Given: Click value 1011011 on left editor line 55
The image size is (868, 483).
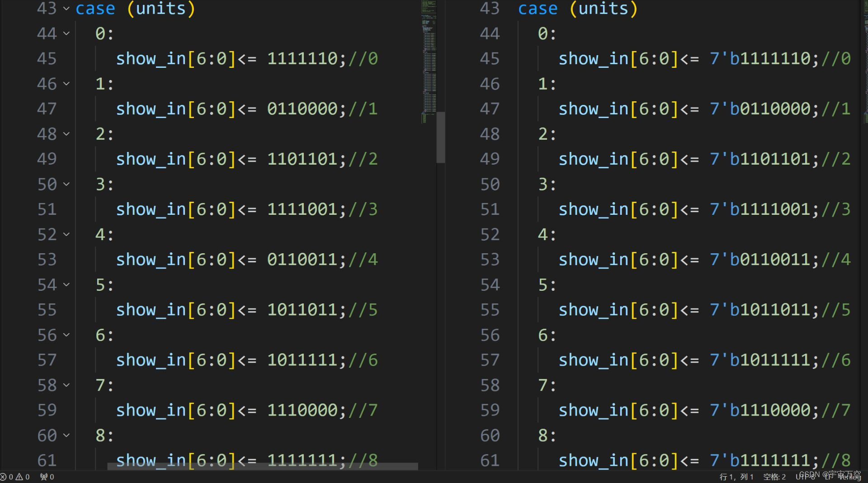Looking at the screenshot, I should tap(302, 309).
